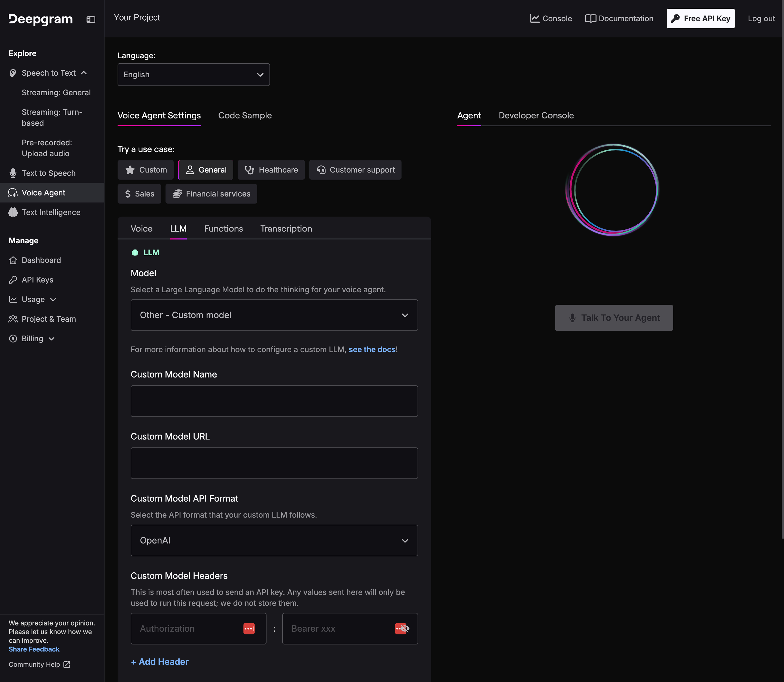Screen dimensions: 784x682
Task: Expand the Billing menu
Action: coord(32,339)
